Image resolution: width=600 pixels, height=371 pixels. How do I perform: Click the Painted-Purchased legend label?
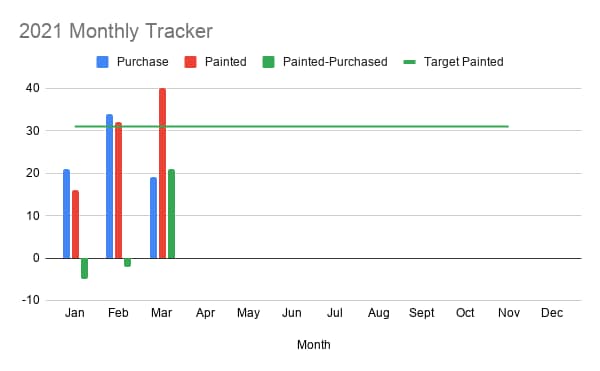click(x=335, y=62)
